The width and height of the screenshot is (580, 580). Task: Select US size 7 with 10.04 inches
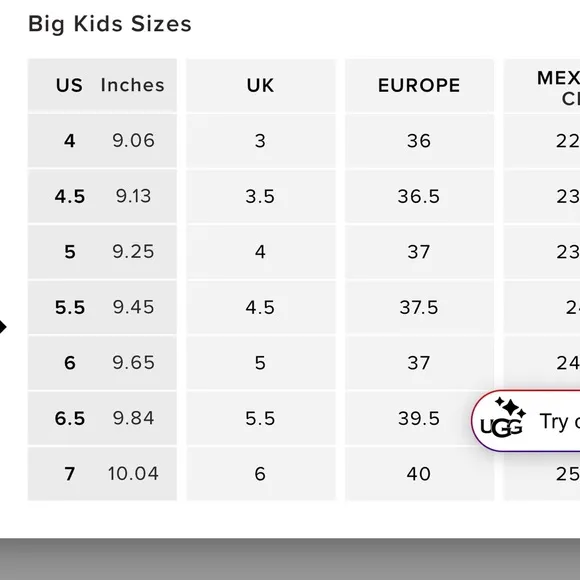click(102, 473)
